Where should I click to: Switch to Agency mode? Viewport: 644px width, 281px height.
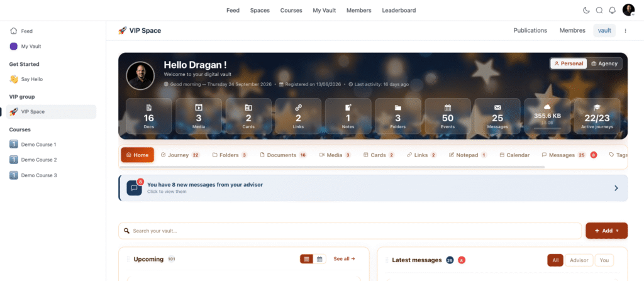(x=604, y=63)
